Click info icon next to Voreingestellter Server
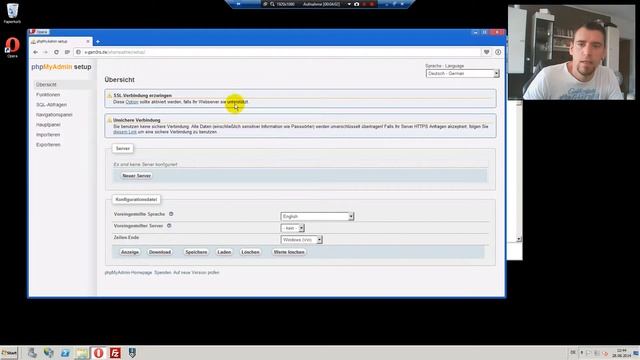Viewport: 640px width, 360px height. (169, 225)
